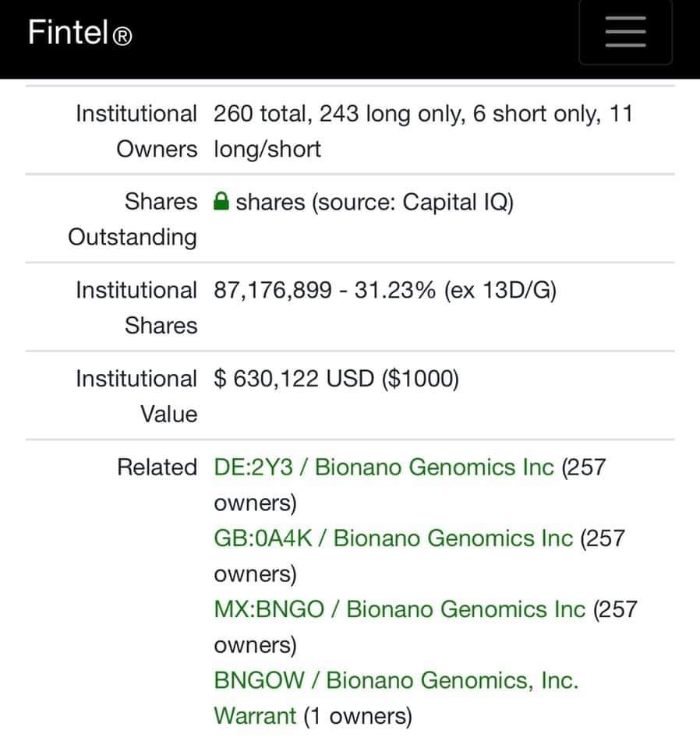Select the Institutional Owners row label
Screen dimensions: 700x748
[x=136, y=131]
